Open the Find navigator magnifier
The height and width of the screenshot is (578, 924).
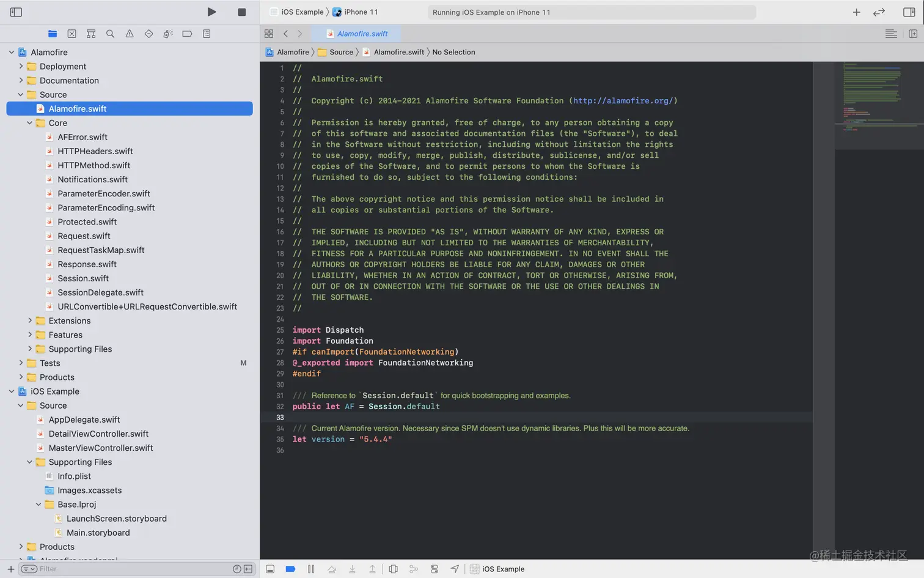pyautogui.click(x=110, y=34)
